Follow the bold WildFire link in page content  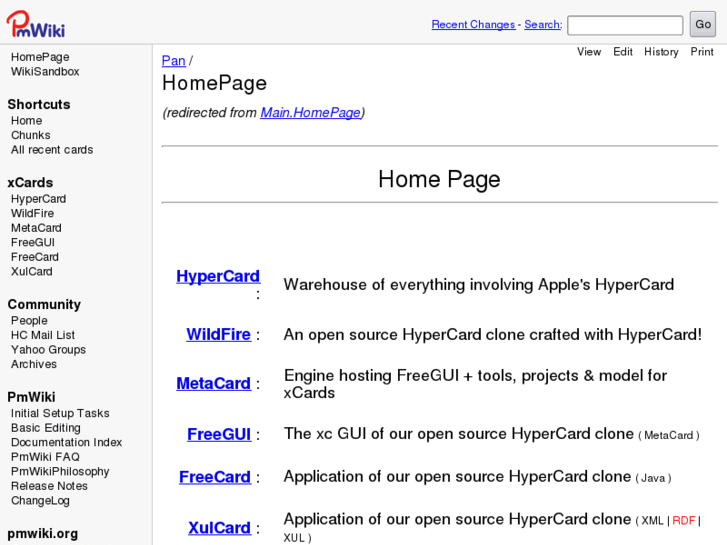point(218,334)
